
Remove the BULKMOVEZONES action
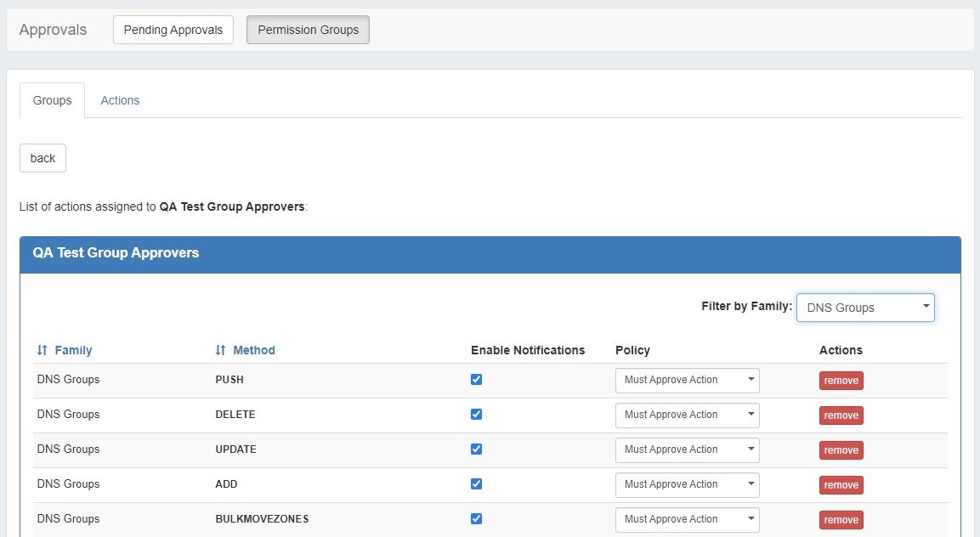click(841, 520)
